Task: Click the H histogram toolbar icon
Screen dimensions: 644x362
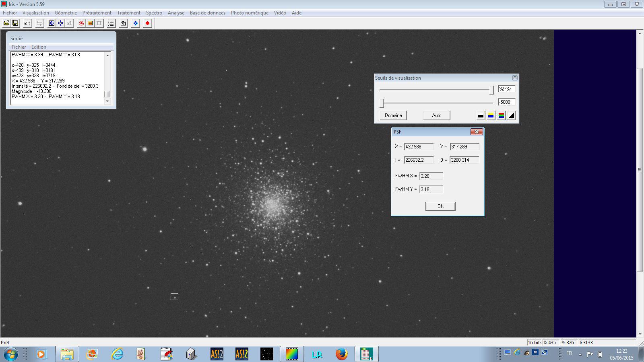Action: click(x=99, y=23)
